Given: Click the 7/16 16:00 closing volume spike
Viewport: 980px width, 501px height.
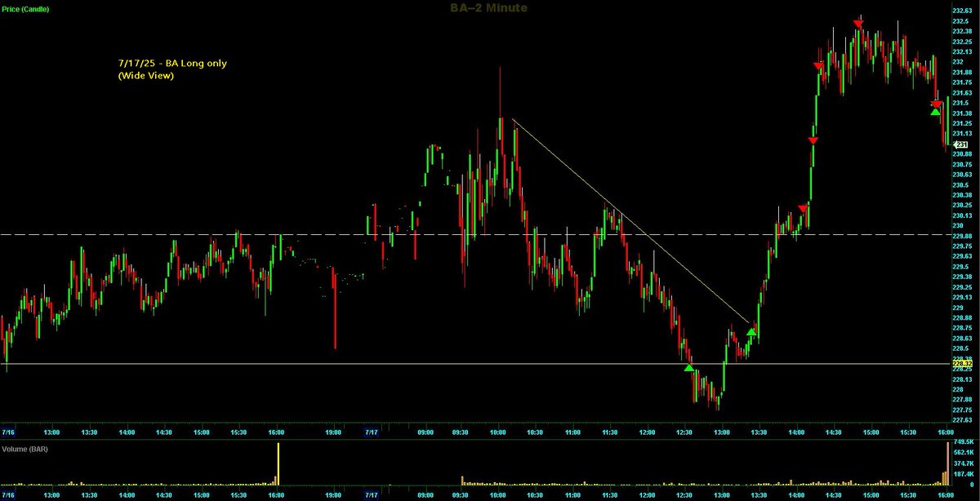Looking at the screenshot, I should [x=278, y=463].
